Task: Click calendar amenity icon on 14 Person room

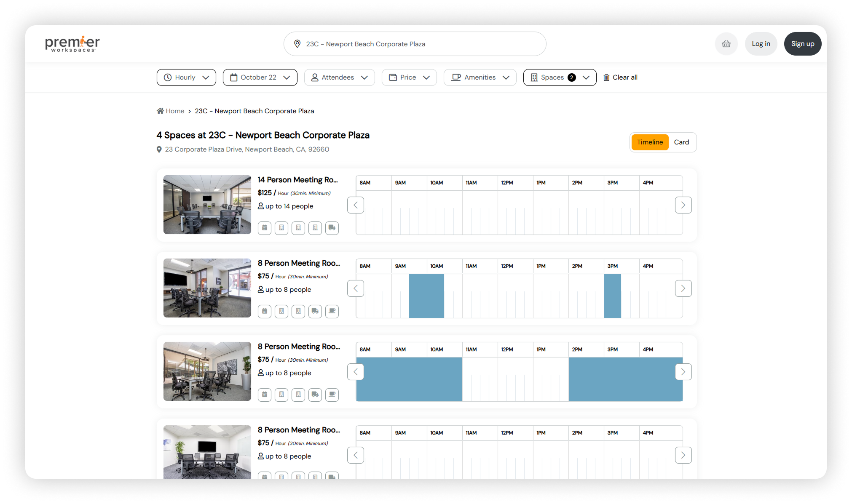Action: point(265,228)
